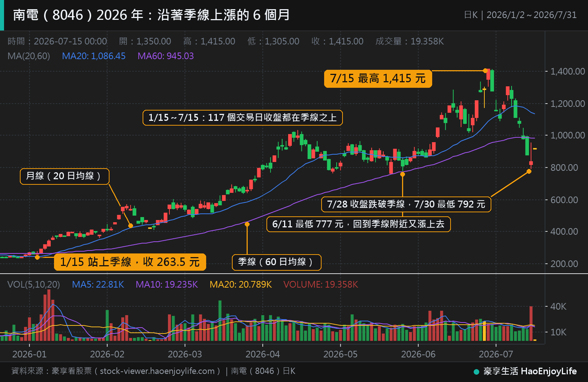Click the date range label 日K 2026/1/2~2026/7/31

click(x=520, y=15)
